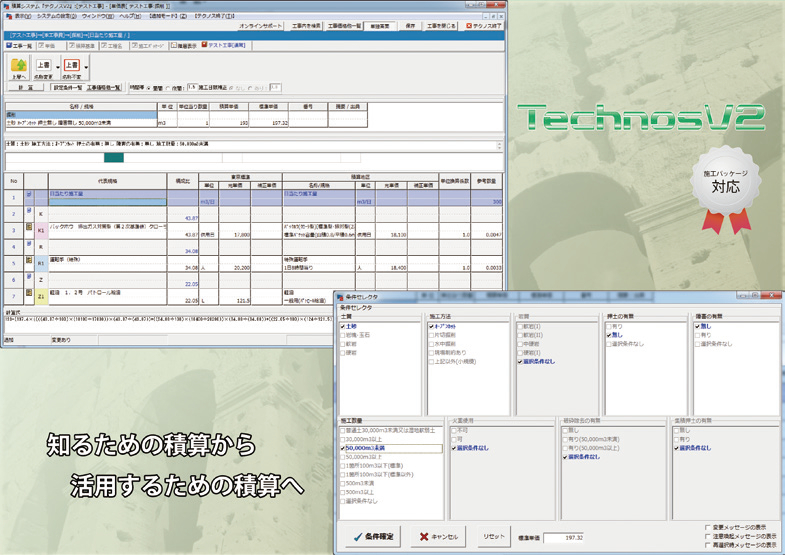Click the icon in row 2 beside K
The image size is (785, 555).
(29, 211)
